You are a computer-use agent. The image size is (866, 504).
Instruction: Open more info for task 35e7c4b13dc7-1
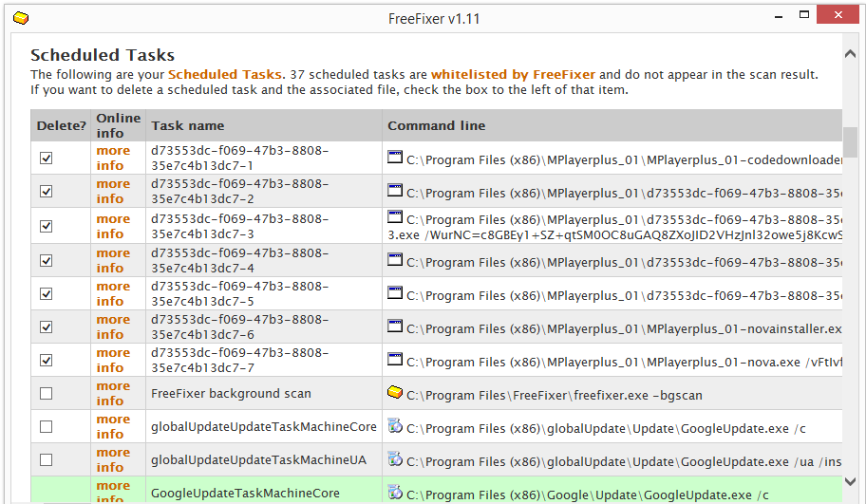(113, 158)
